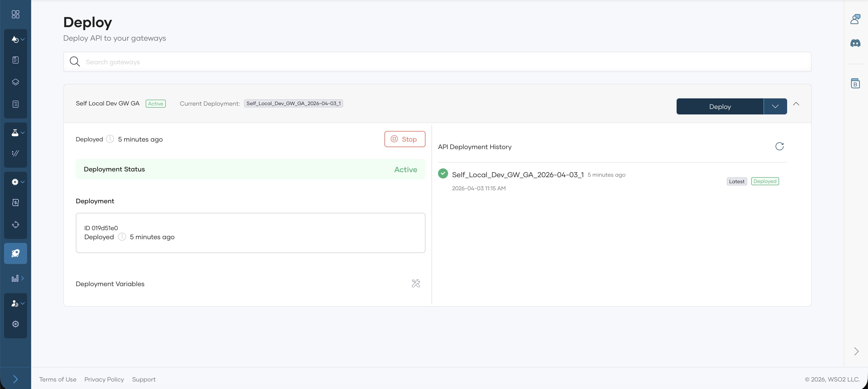The image size is (868, 389).
Task: Open the analytics bar chart sidebar icon
Action: (x=15, y=279)
